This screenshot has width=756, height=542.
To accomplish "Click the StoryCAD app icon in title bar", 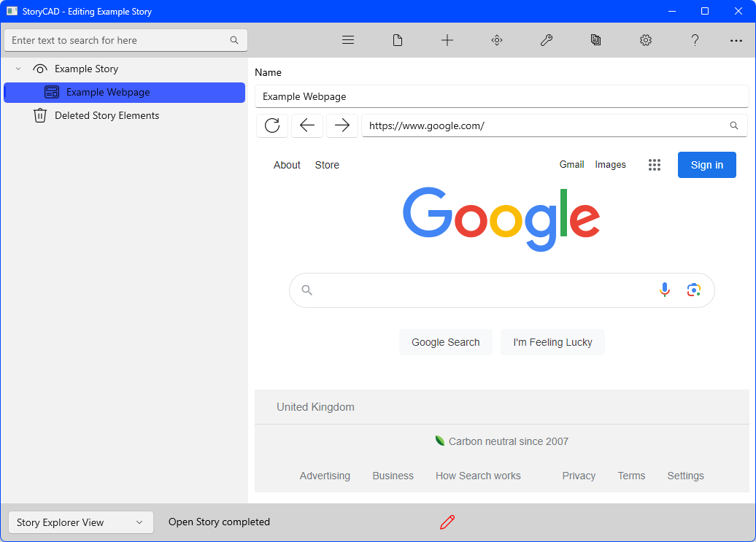I will pyautogui.click(x=12, y=11).
